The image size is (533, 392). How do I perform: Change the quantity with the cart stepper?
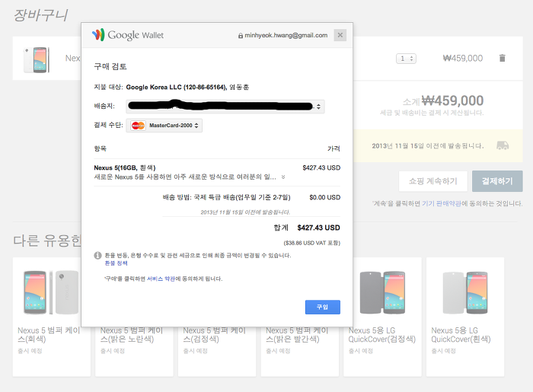[x=406, y=59]
